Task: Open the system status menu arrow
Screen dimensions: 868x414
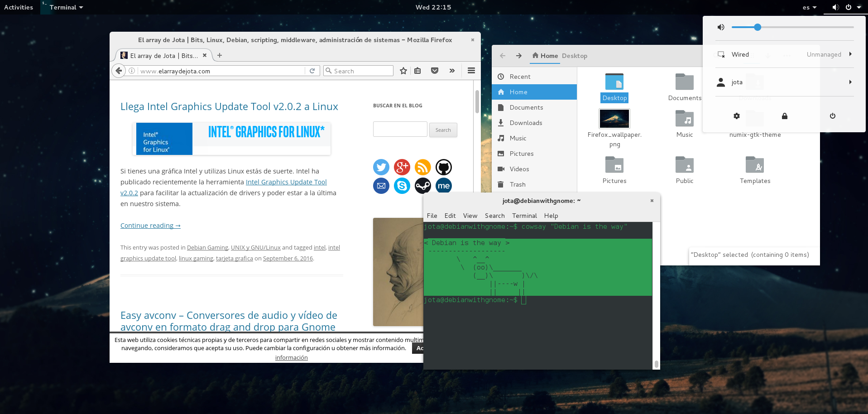Action: coord(859,7)
